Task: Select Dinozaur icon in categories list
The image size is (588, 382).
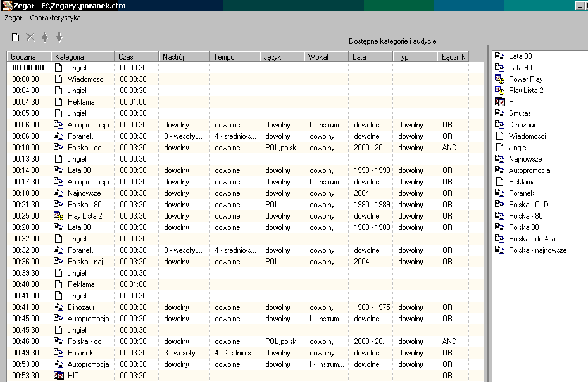Action: 499,125
